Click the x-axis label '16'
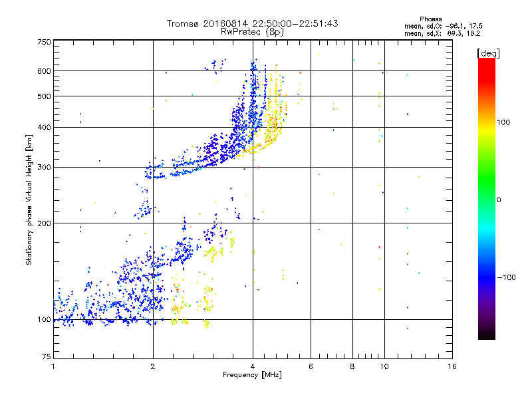532x399 pixels. pos(452,366)
